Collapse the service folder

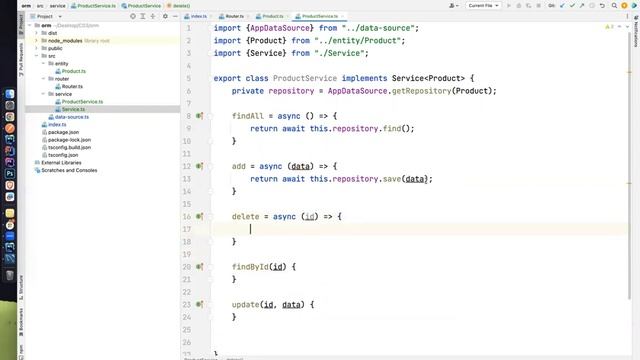click(x=43, y=94)
